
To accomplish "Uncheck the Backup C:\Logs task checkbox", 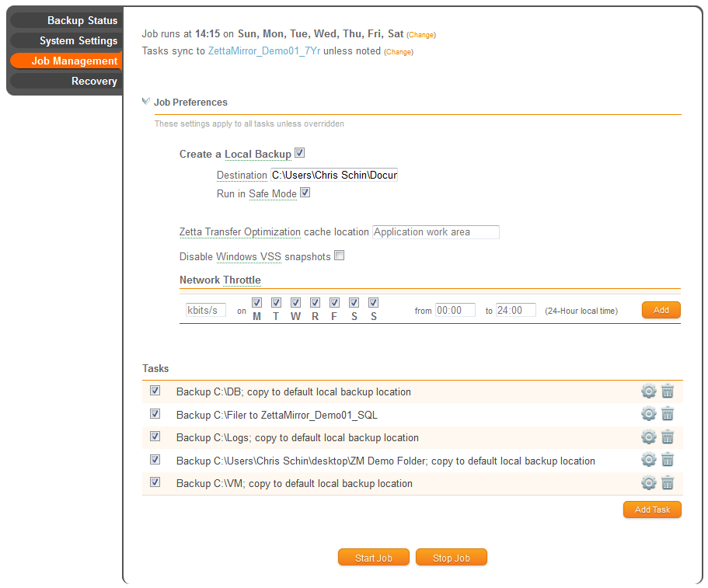I will [155, 437].
